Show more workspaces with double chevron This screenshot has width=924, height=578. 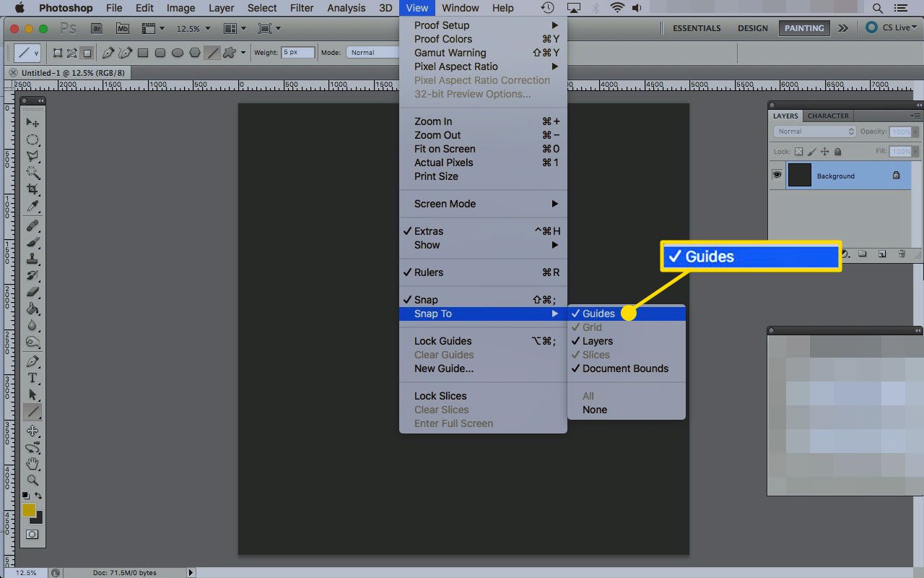(843, 28)
